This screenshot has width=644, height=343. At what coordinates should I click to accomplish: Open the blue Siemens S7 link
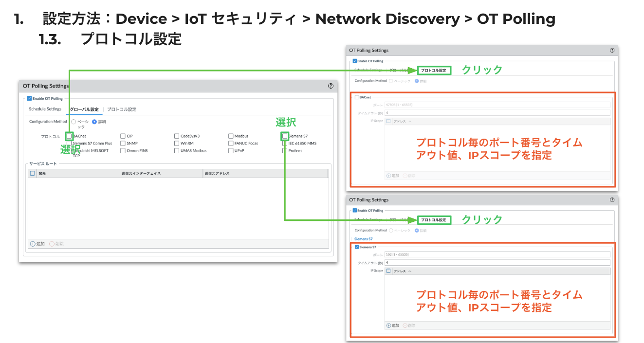pos(364,239)
